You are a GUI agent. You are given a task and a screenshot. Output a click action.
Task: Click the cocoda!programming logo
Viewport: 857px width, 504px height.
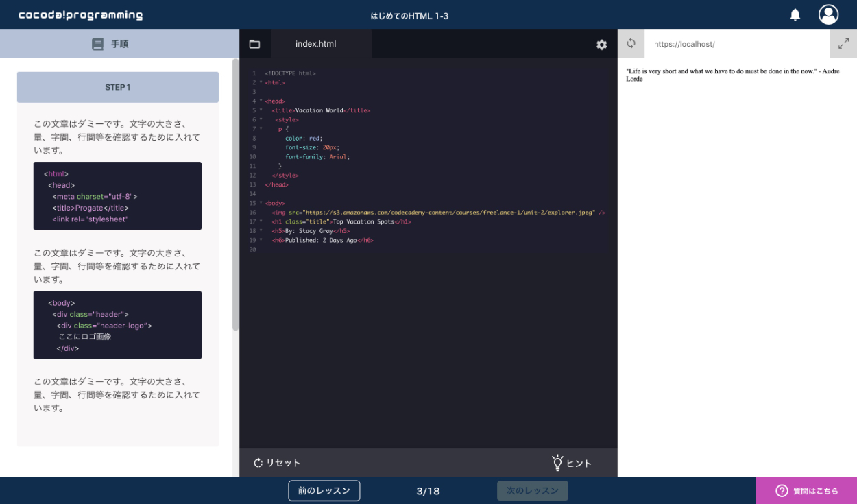pyautogui.click(x=81, y=15)
